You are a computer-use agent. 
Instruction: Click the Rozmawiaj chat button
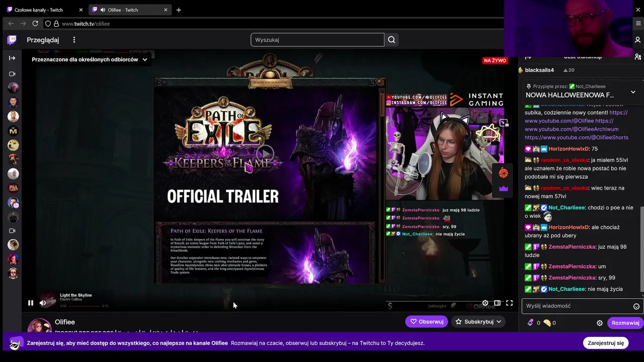tap(625, 323)
